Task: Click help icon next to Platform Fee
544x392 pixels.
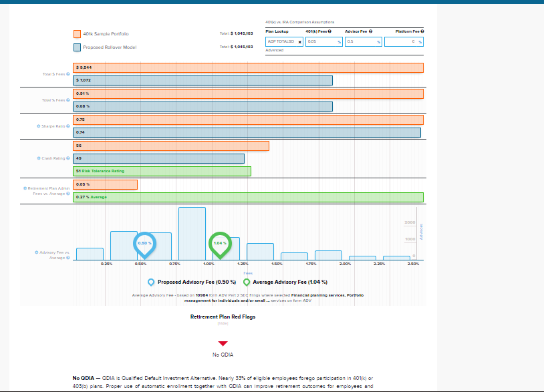Action: click(422, 31)
